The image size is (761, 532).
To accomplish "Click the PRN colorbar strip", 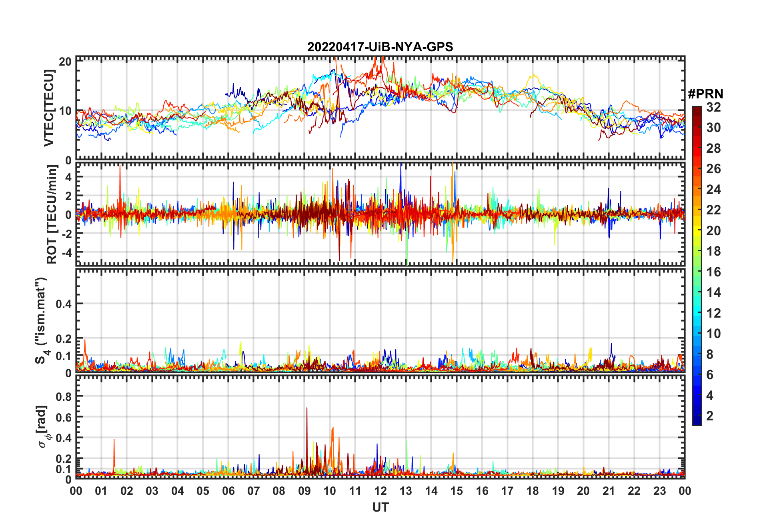I will click(697, 266).
